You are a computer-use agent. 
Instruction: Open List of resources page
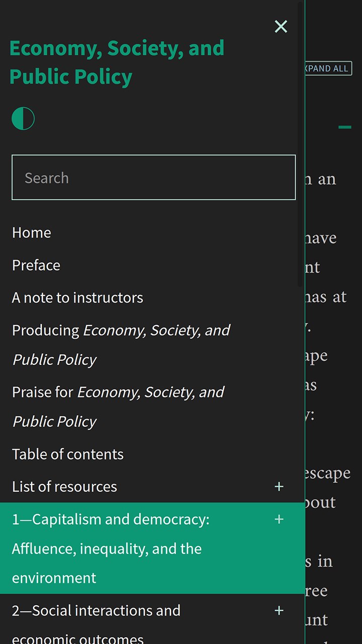click(x=64, y=487)
